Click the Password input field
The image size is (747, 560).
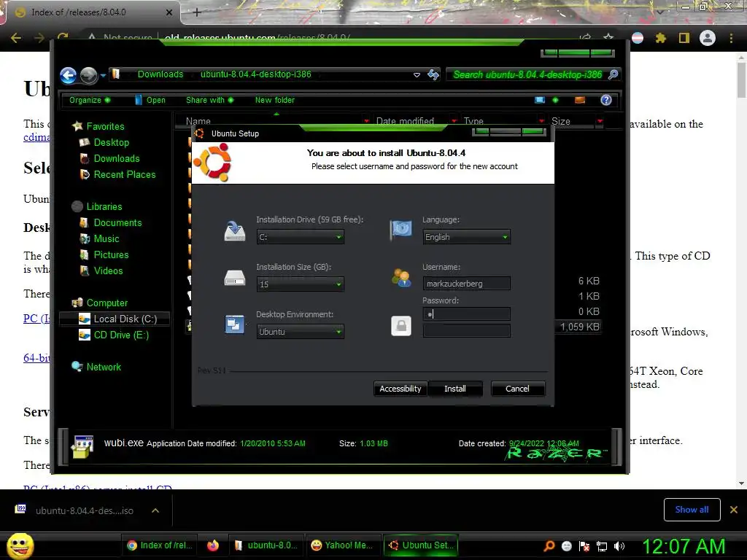466,314
